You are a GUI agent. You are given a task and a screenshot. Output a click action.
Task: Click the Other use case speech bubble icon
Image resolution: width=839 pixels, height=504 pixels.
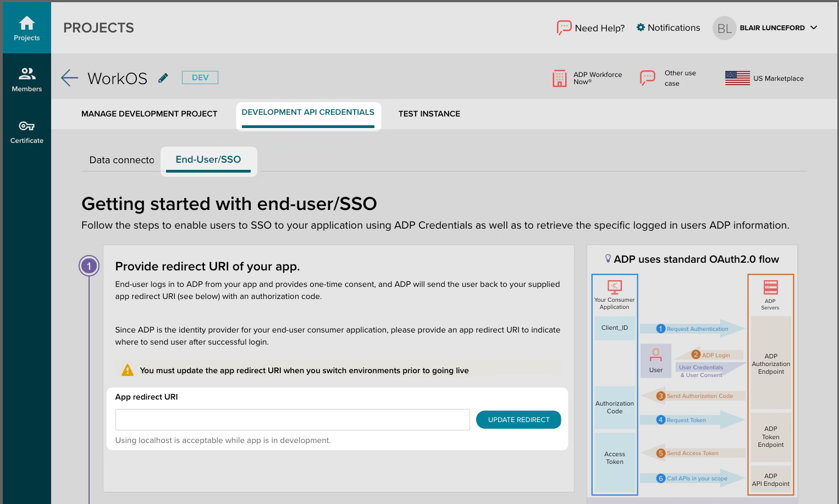click(647, 78)
